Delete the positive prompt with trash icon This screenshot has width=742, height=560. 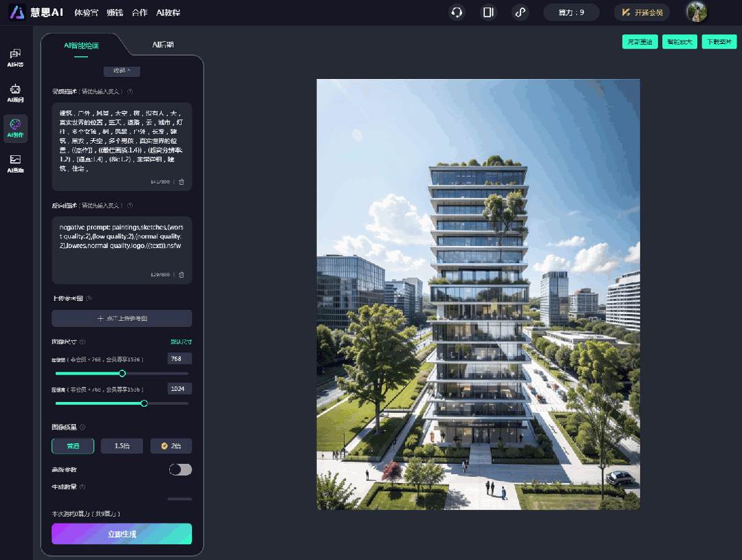point(182,182)
